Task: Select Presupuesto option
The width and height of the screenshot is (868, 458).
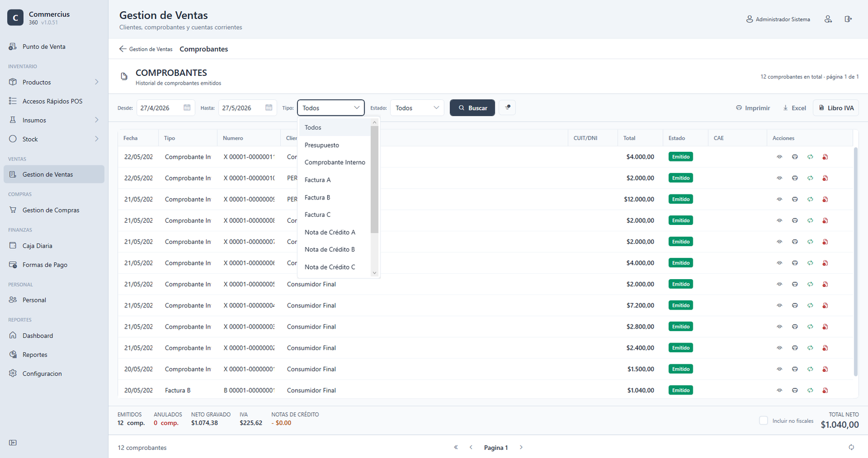Action: point(335,145)
